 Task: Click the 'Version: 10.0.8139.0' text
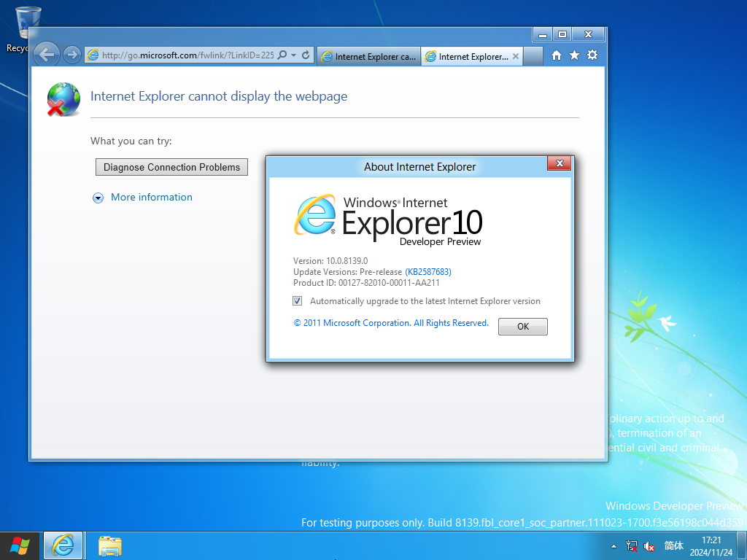pyautogui.click(x=330, y=261)
